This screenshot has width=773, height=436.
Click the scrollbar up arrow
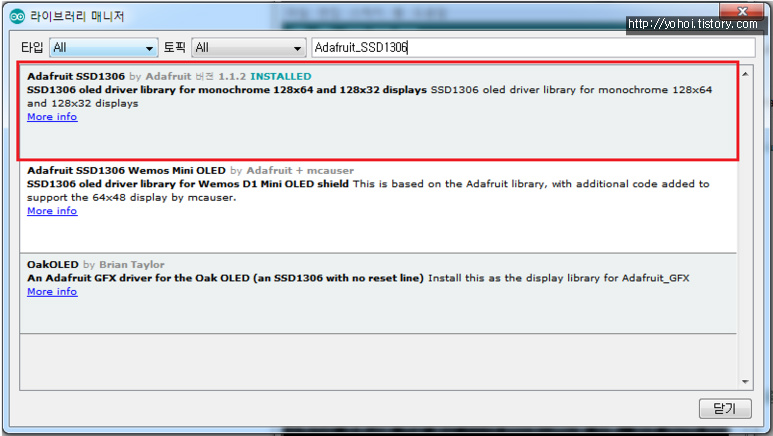click(745, 74)
